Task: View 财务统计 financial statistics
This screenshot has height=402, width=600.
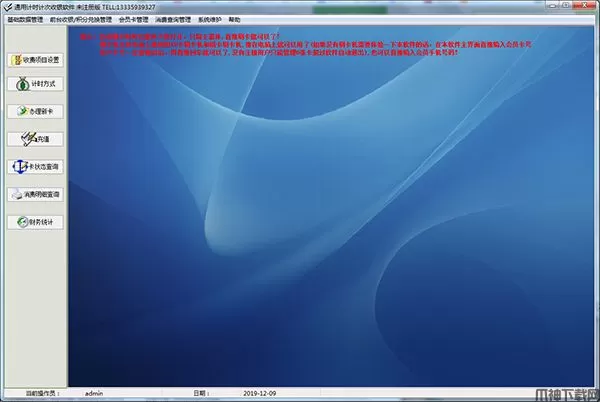Action: point(35,222)
